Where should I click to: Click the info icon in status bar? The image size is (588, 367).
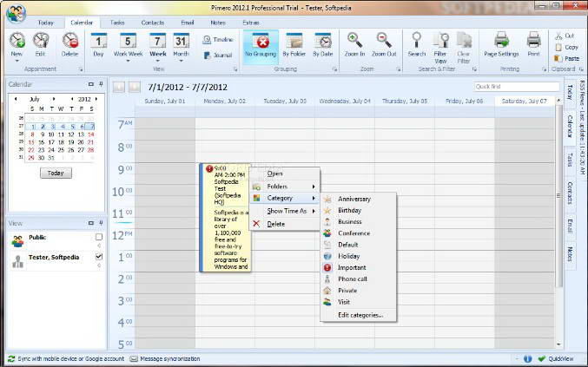coord(527,359)
